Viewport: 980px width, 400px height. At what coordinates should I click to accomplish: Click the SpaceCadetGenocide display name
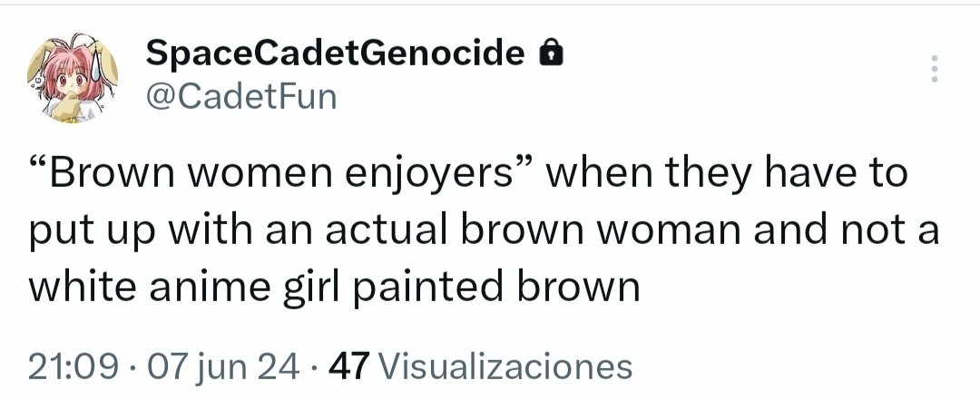click(x=336, y=54)
